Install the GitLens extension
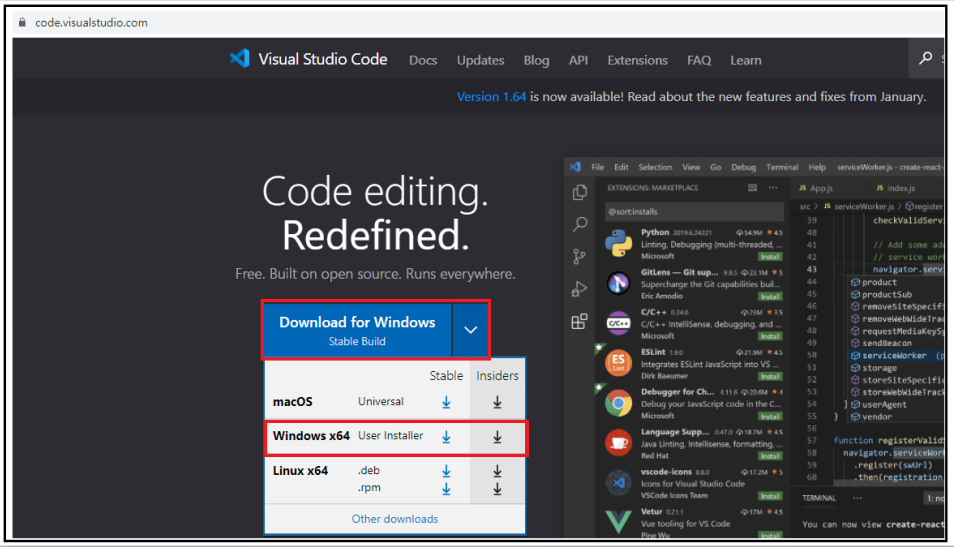 pos(770,296)
